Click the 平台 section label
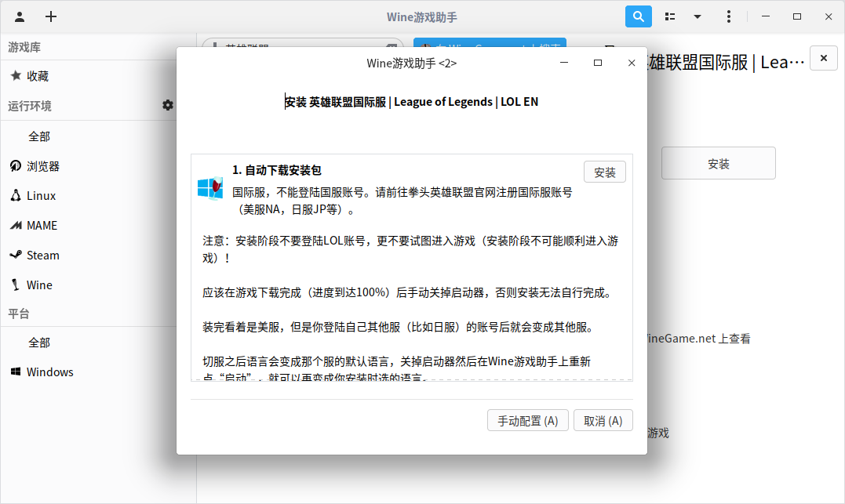Image resolution: width=845 pixels, height=504 pixels. coord(19,314)
